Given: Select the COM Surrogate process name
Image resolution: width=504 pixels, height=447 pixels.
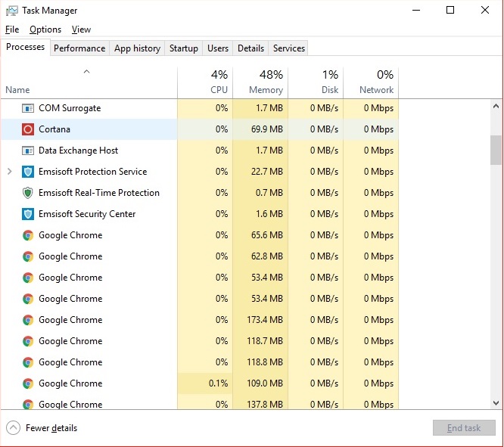Looking at the screenshot, I should pyautogui.click(x=70, y=108).
